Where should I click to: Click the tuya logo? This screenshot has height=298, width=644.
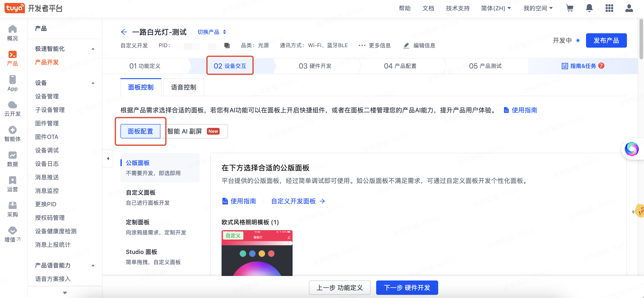15,8
